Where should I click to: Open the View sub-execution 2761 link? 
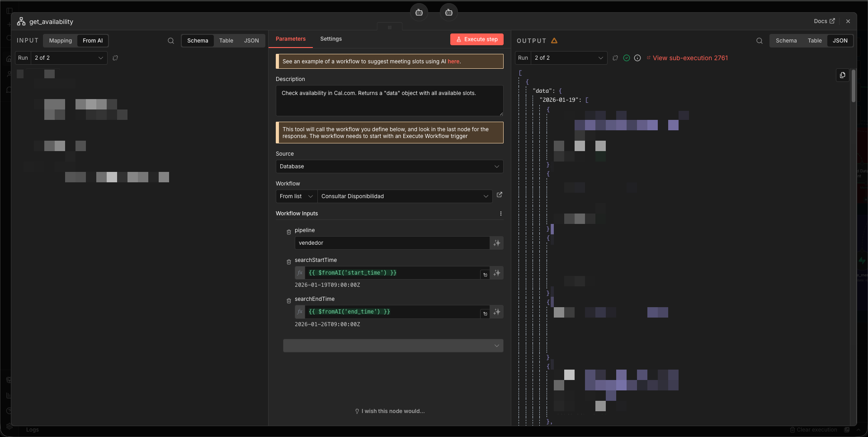pyautogui.click(x=690, y=58)
